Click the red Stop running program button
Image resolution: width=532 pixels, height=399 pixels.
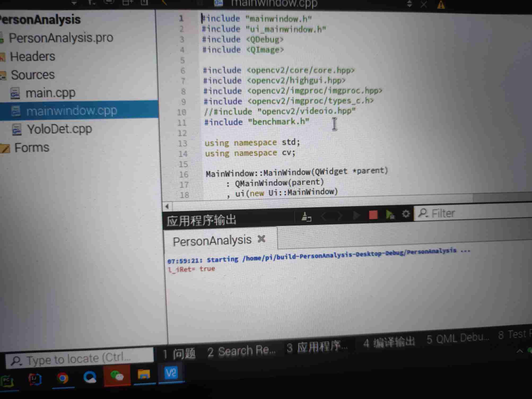click(x=373, y=215)
